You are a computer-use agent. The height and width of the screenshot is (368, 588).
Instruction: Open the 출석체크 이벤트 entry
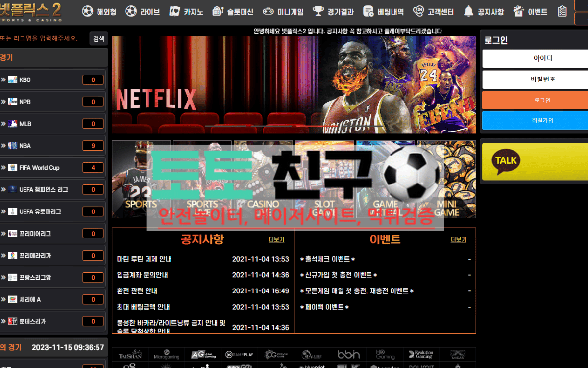(327, 259)
